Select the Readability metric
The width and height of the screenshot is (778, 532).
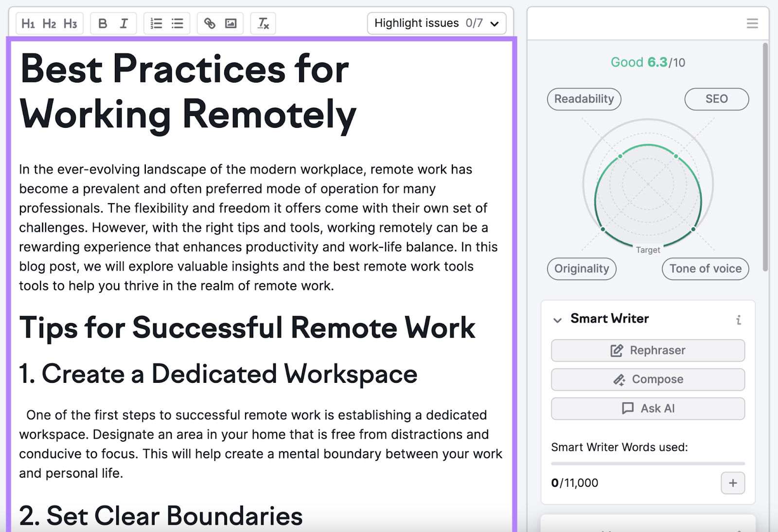[584, 99]
